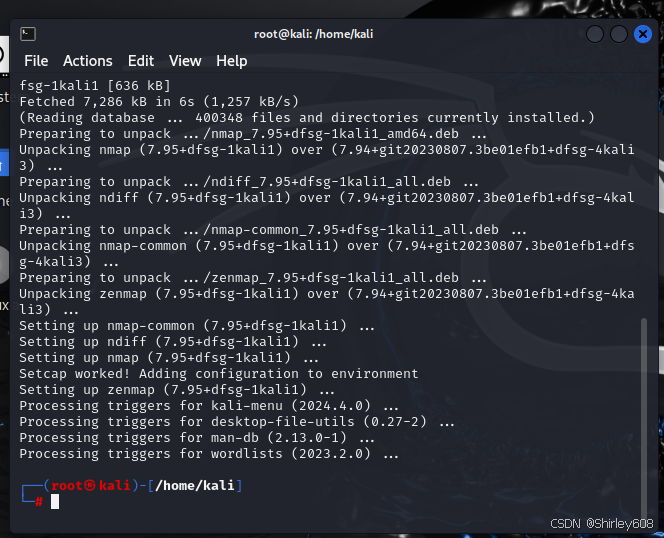
Task: Click 'Processing triggers for kali-menu' line
Action: tap(208, 406)
